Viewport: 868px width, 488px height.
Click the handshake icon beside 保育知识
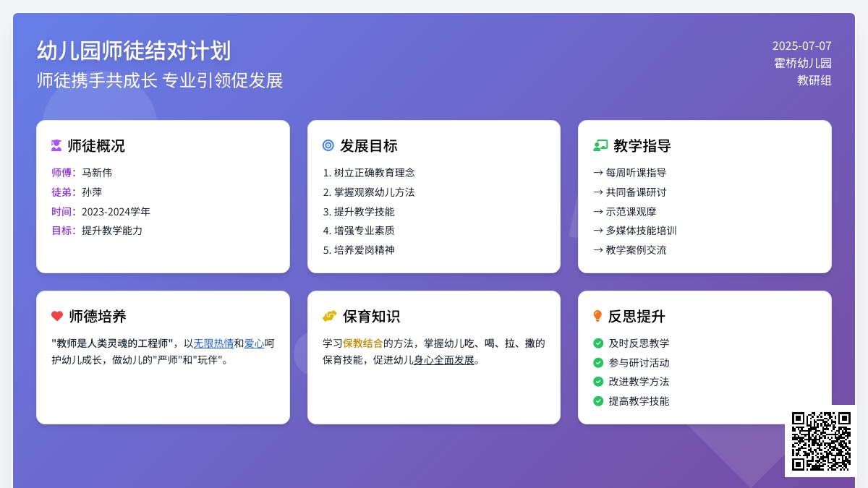pos(330,316)
